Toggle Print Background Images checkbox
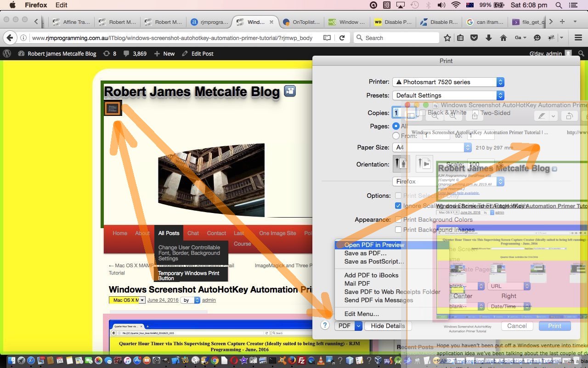The height and width of the screenshot is (368, 588). [398, 230]
